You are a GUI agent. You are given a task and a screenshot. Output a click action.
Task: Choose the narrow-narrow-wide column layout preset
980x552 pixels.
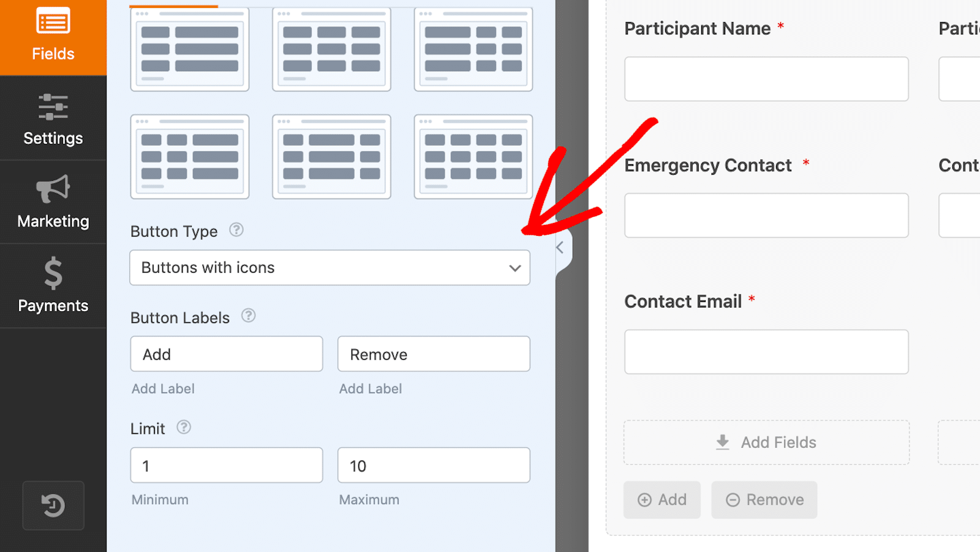tap(190, 157)
